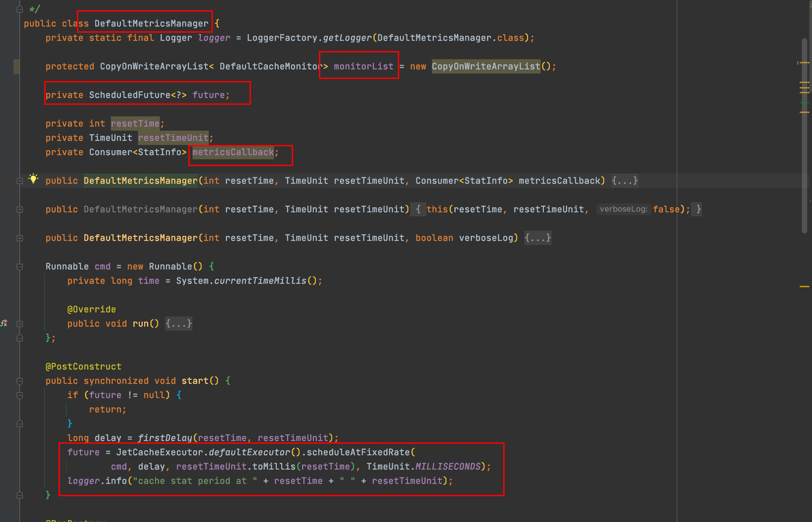Click the yellow lightbulb quick-fix icon
Screen dimensions: 812x522
[33, 178]
